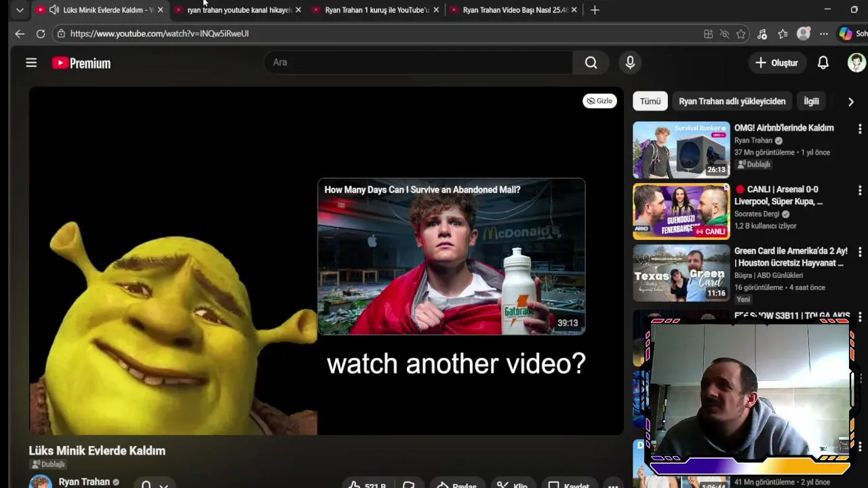Open 'Green Card ile Amerika'da 2 Ay' thumbnail
This screenshot has height=488, width=868.
click(682, 273)
